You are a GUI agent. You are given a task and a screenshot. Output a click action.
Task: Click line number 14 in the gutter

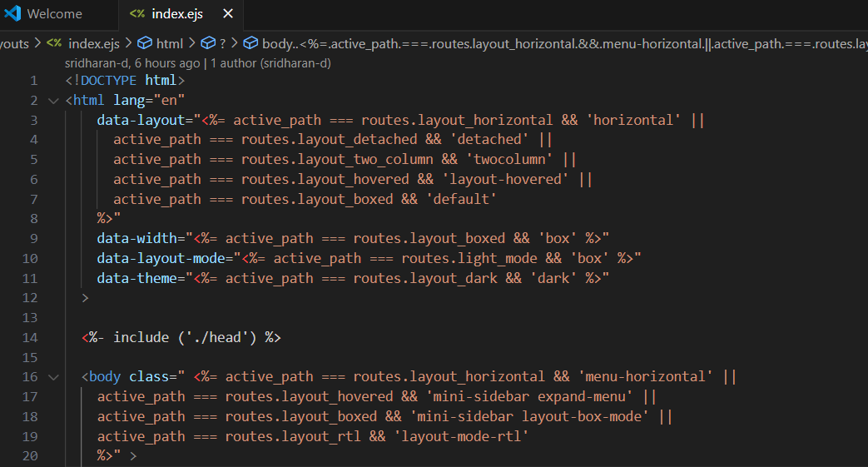(x=30, y=337)
